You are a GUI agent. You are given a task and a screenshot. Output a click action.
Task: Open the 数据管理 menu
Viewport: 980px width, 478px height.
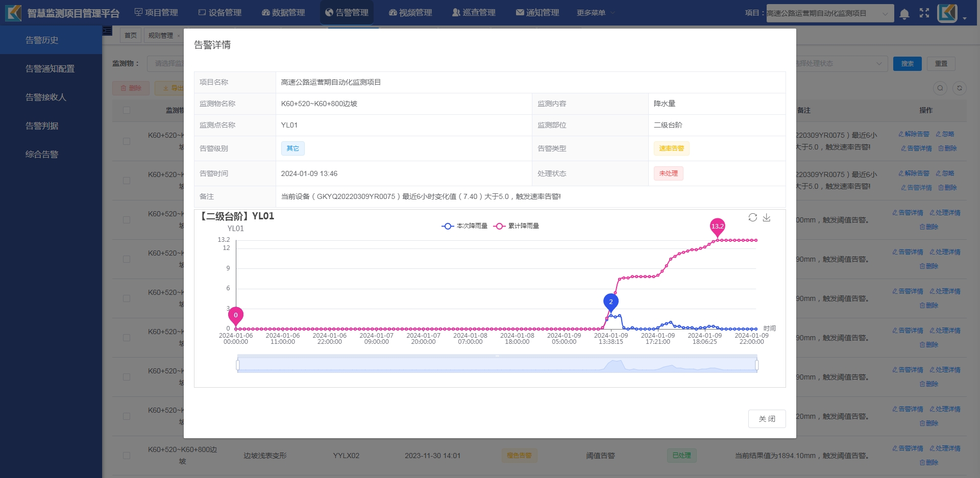(283, 13)
